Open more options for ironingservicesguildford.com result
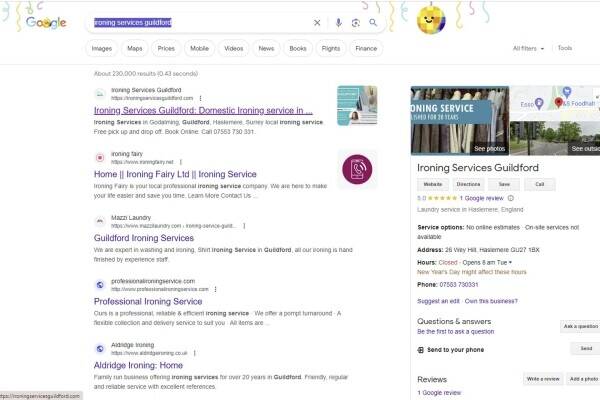This screenshot has width=600, height=400. [x=201, y=98]
